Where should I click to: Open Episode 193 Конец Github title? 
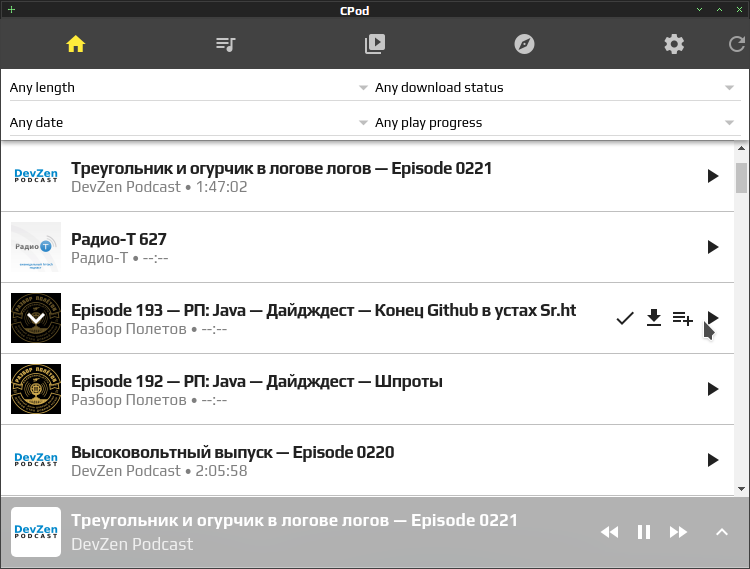[323, 310]
